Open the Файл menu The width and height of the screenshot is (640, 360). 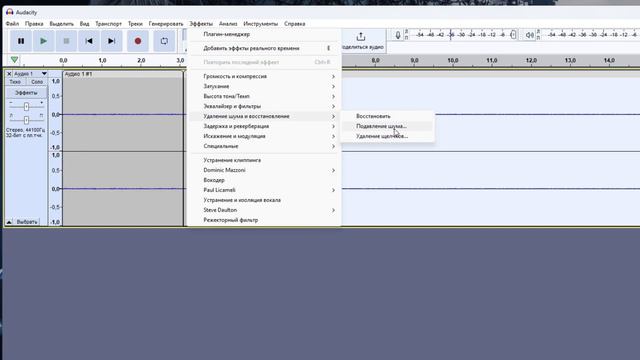12,24
